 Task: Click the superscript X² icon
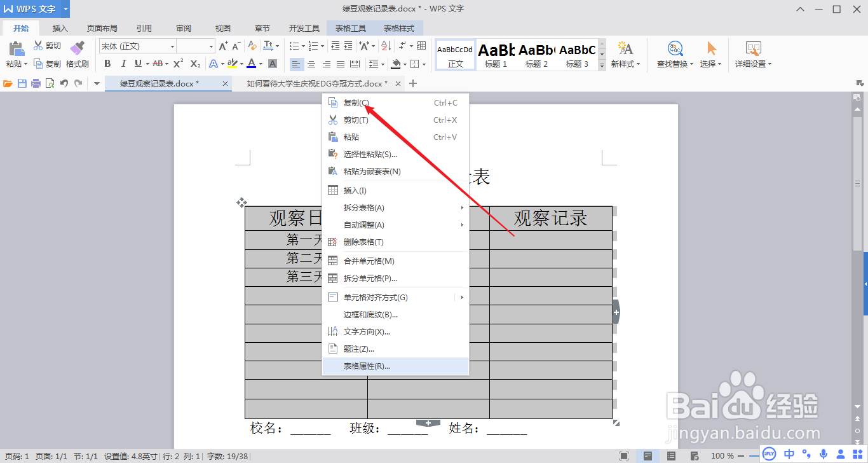tap(179, 64)
